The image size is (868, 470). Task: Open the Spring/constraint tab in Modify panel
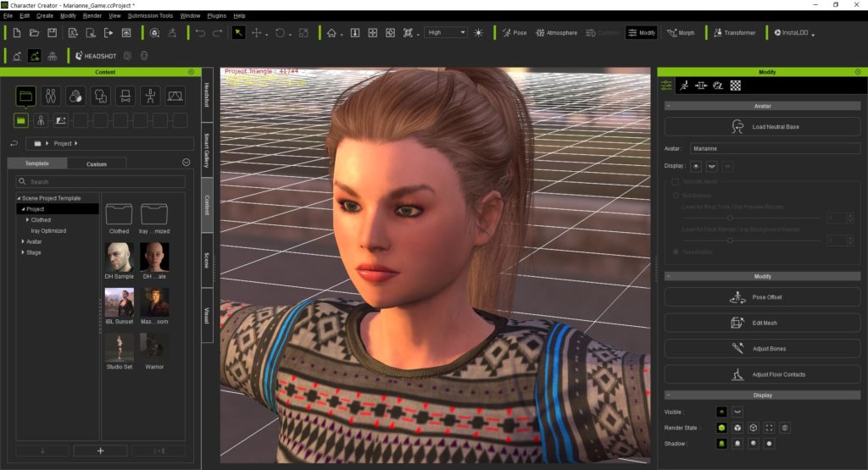[701, 86]
